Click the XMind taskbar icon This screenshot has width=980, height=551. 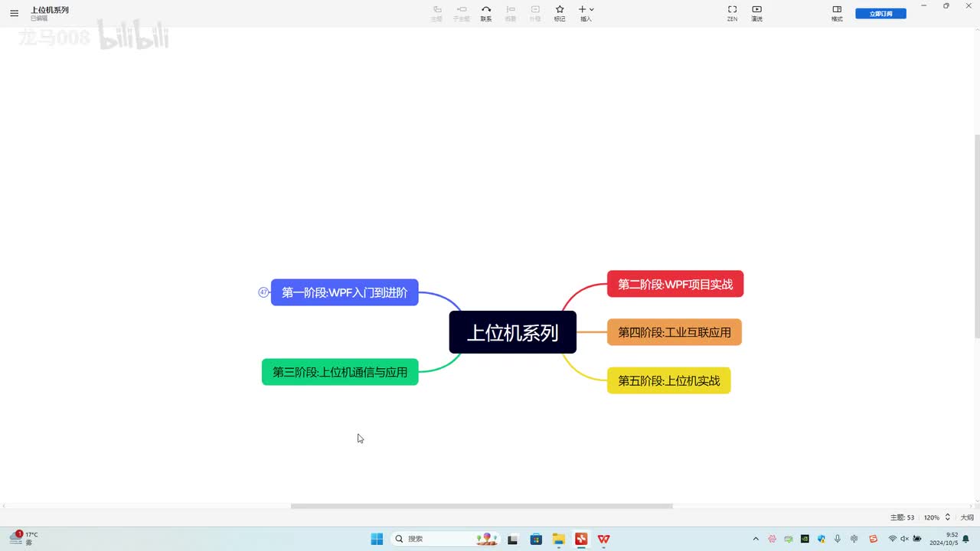[581, 539]
